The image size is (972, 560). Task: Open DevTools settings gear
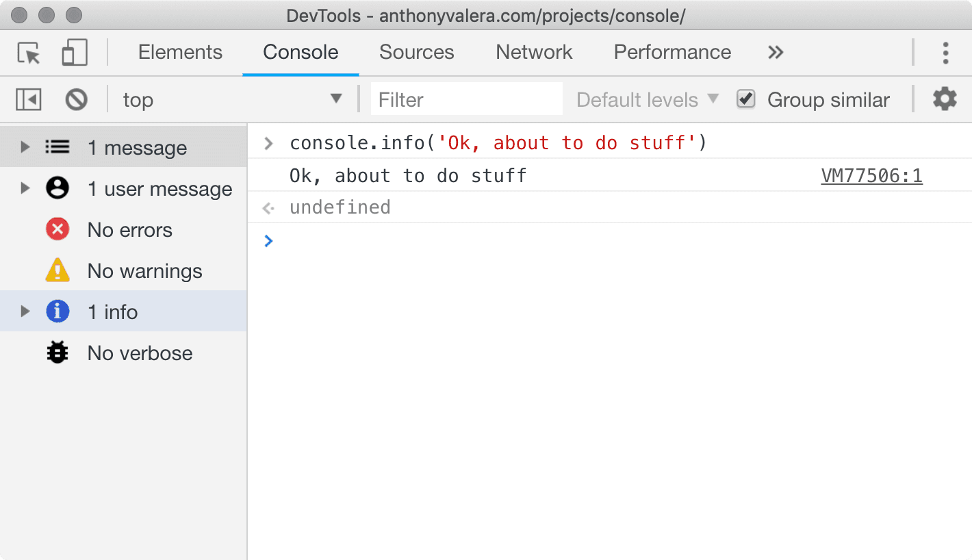945,99
